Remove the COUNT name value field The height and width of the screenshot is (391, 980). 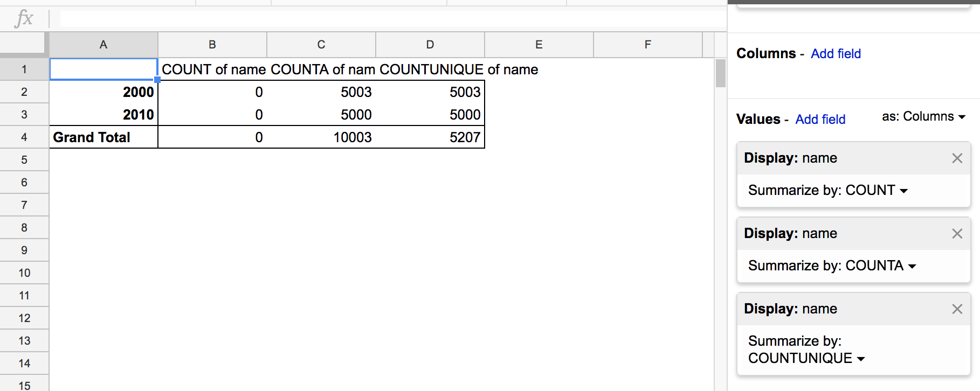pyautogui.click(x=957, y=158)
